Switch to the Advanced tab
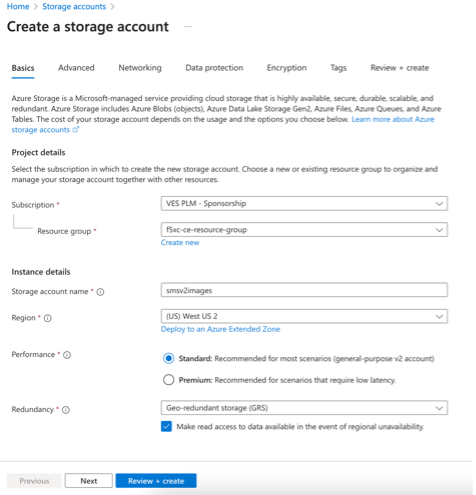 (76, 68)
